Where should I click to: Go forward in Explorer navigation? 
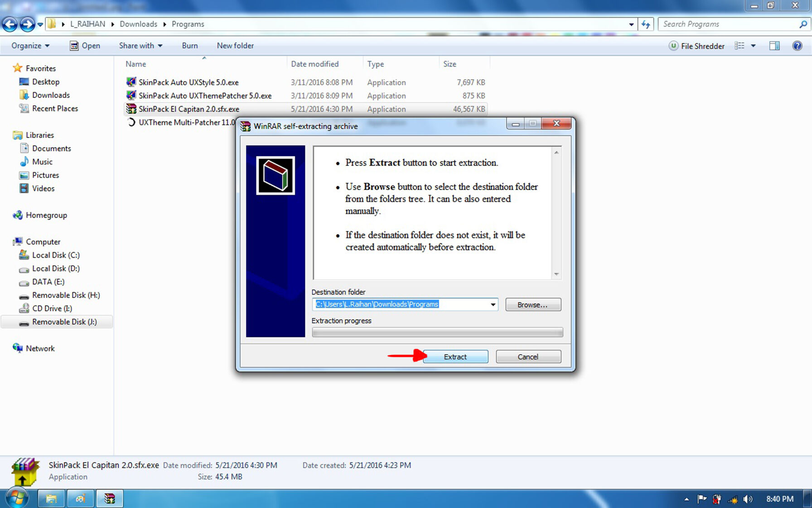coord(27,24)
